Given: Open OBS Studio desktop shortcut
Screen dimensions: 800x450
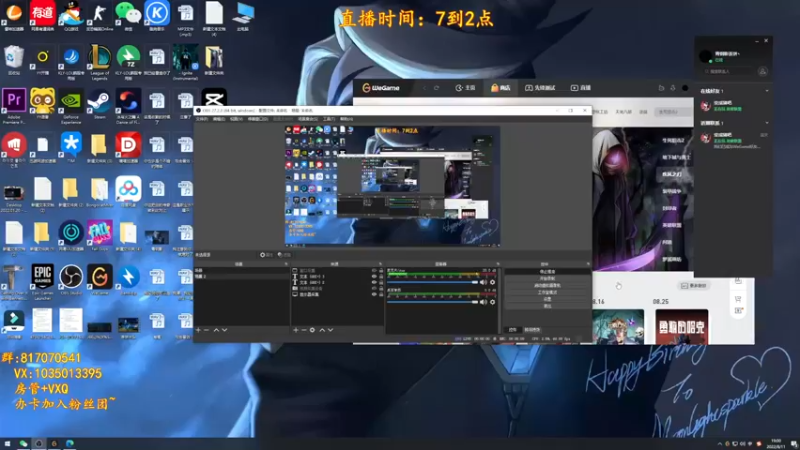Looking at the screenshot, I should [x=71, y=280].
